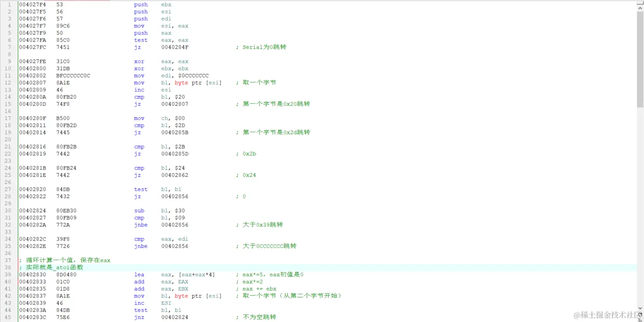Click the comment "eax*=5, eax初值是0"
The image size is (644, 322).
(x=273, y=275)
